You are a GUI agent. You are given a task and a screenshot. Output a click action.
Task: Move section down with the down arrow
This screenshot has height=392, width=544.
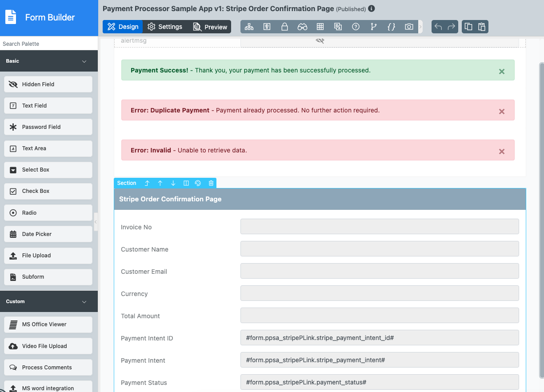173,183
